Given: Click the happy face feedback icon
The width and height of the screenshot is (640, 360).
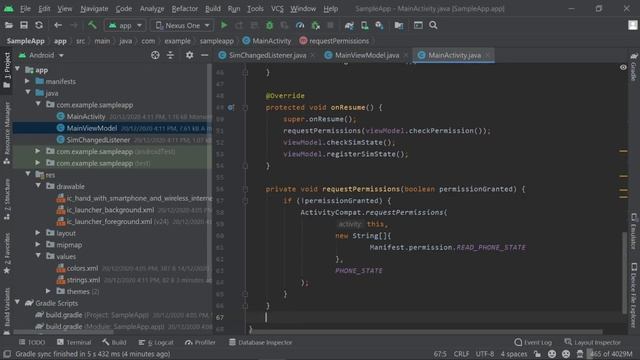Looking at the screenshot, I should 552,354.
